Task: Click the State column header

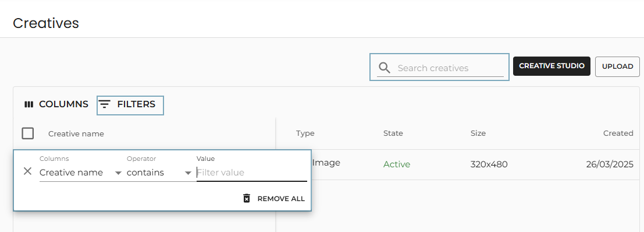Action: [x=393, y=133]
